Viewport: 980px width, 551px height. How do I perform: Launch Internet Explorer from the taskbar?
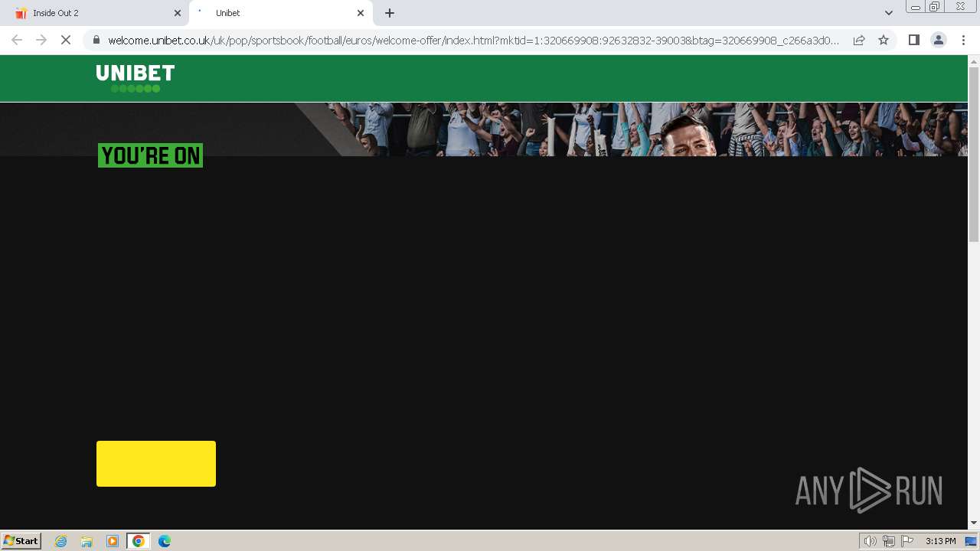[x=61, y=541]
